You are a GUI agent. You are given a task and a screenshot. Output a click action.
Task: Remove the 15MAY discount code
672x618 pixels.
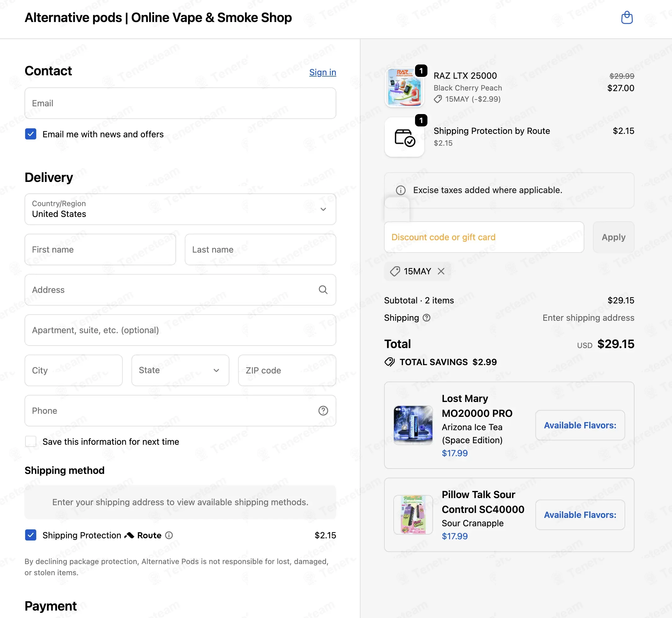[441, 271]
